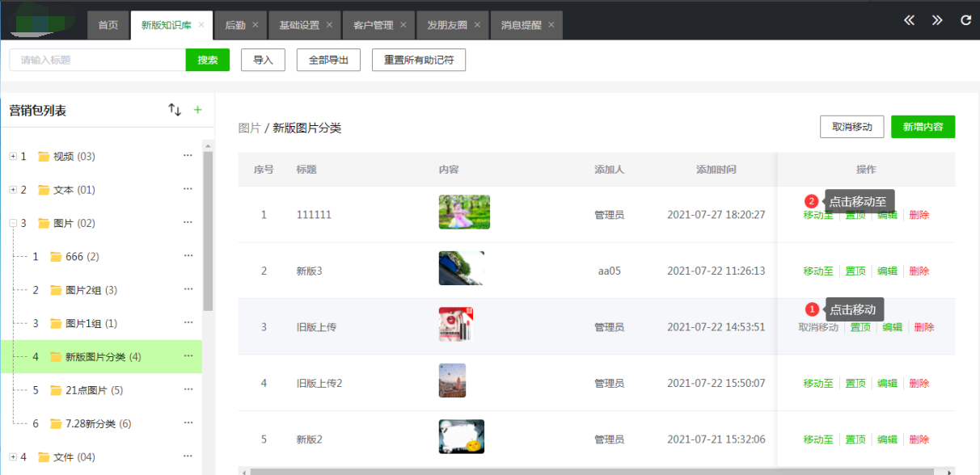Click the 新增内容 button
The image size is (980, 475).
coord(923,127)
